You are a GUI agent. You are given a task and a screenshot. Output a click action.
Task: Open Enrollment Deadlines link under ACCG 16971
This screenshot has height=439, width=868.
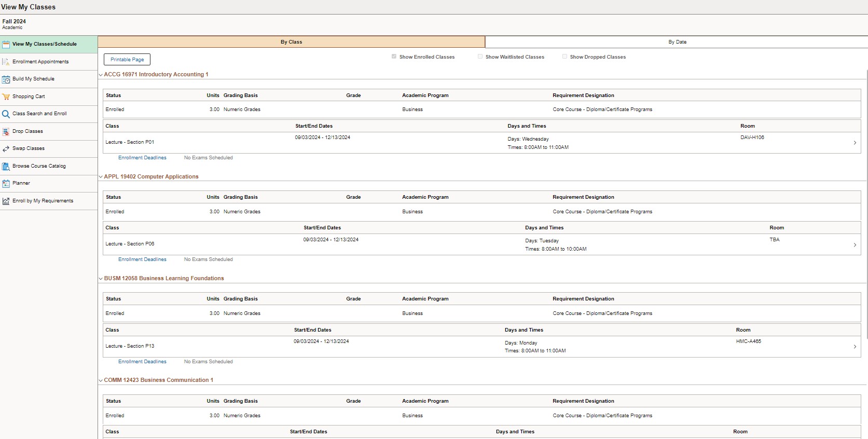pyautogui.click(x=142, y=158)
